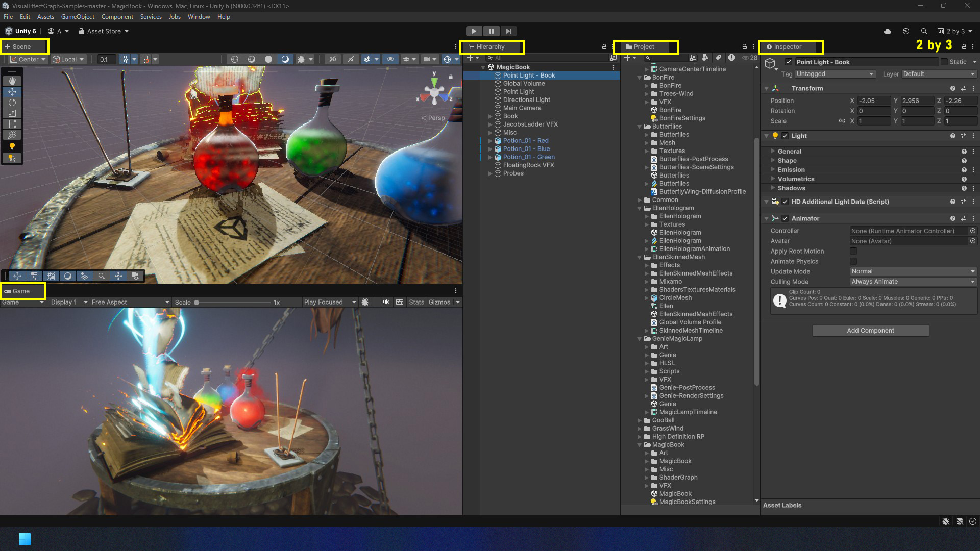Click the search overlay icon in Scene

click(x=102, y=276)
